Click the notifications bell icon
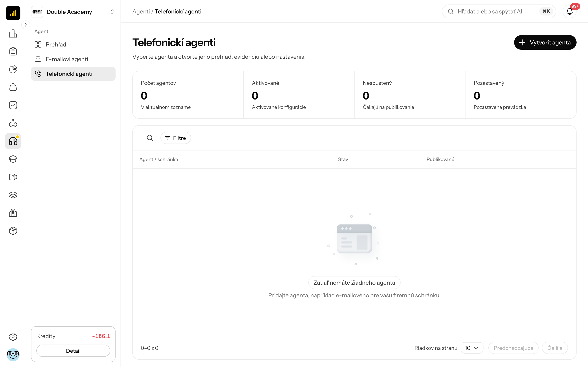 tap(570, 11)
